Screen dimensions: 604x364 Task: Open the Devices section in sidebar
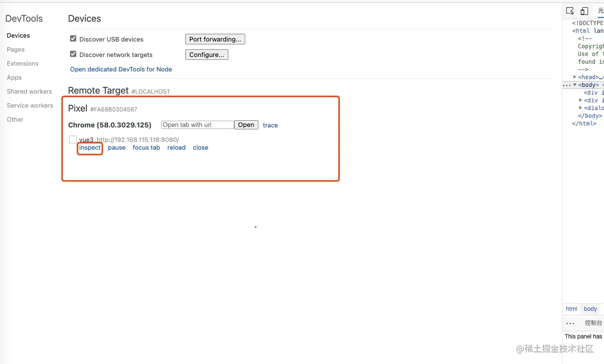click(18, 36)
